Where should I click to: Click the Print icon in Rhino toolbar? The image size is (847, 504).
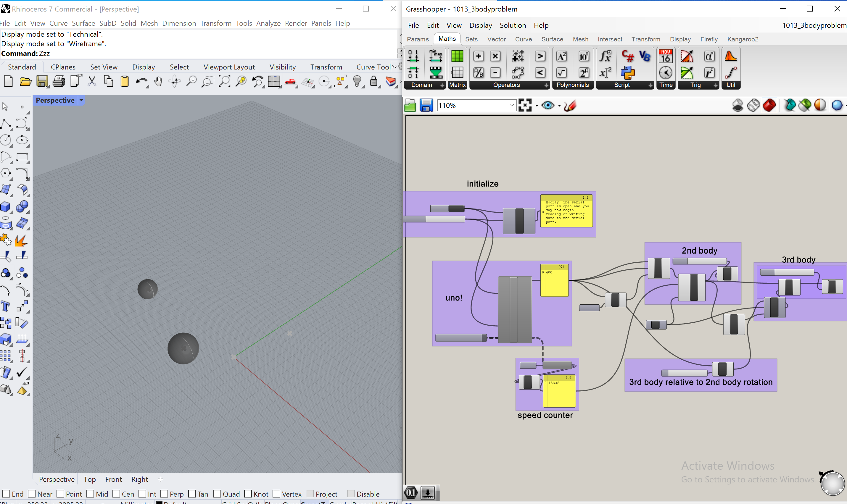click(x=59, y=82)
